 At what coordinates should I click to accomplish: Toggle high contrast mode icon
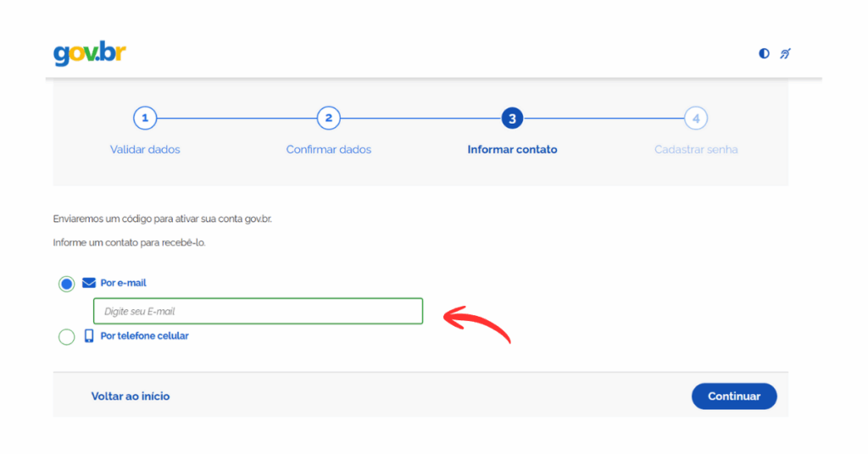[764, 53]
